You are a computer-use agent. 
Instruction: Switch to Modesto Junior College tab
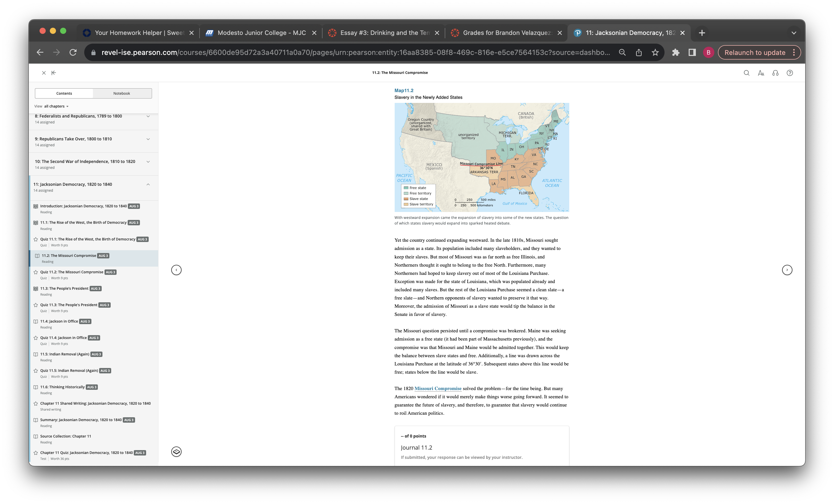coord(261,33)
